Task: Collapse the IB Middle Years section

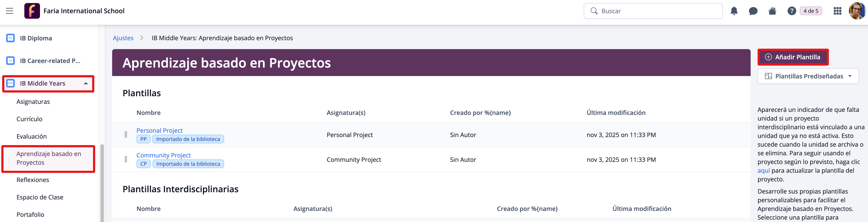Action: click(86, 84)
